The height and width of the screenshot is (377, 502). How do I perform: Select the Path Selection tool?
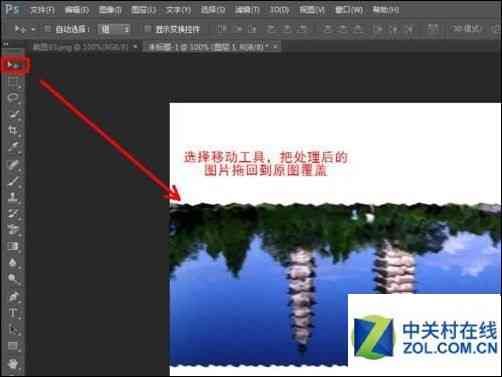pos(13,329)
